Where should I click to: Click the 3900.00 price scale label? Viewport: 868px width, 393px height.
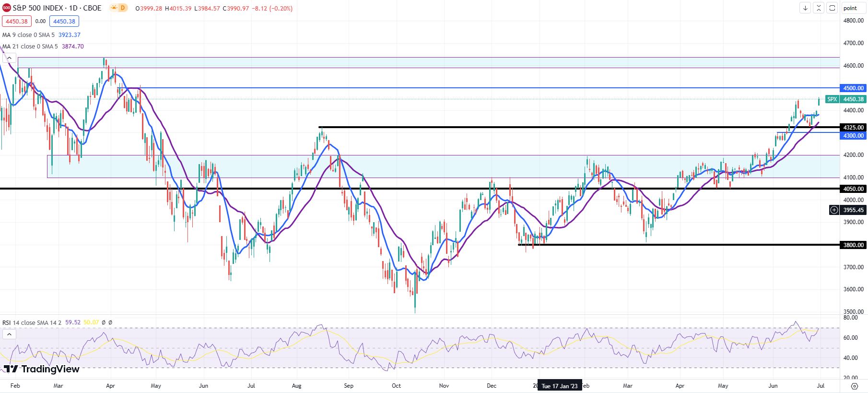[853, 222]
